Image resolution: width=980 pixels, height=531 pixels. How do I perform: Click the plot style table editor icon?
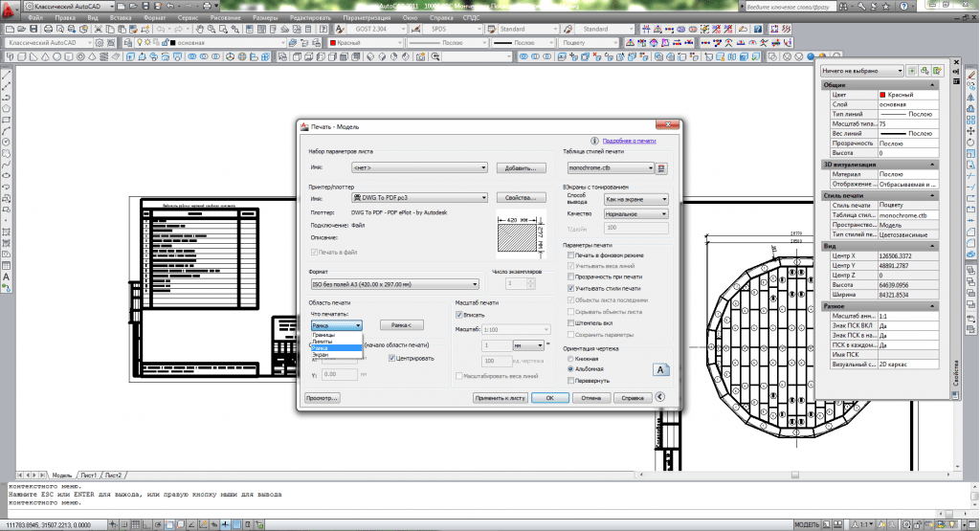[x=660, y=168]
